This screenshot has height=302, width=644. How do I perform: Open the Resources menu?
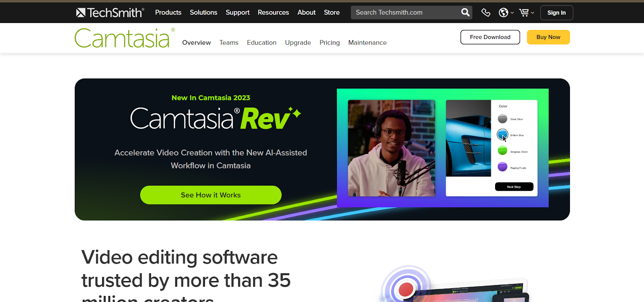tap(273, 12)
